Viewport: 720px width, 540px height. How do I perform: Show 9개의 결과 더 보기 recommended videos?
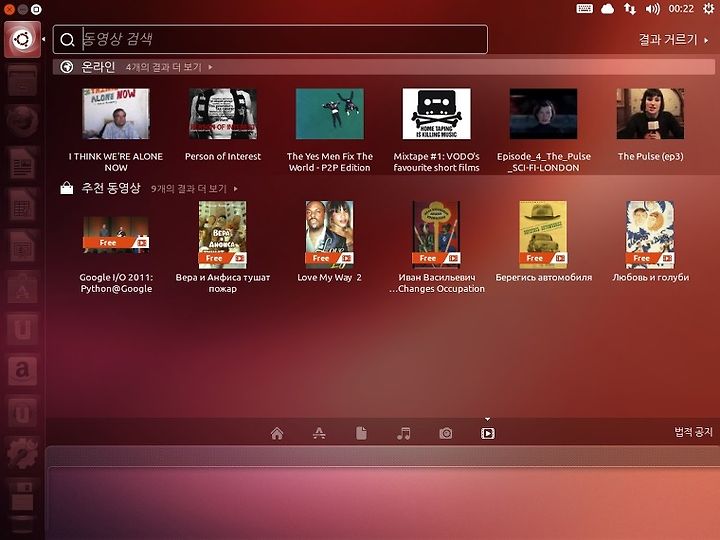click(194, 189)
